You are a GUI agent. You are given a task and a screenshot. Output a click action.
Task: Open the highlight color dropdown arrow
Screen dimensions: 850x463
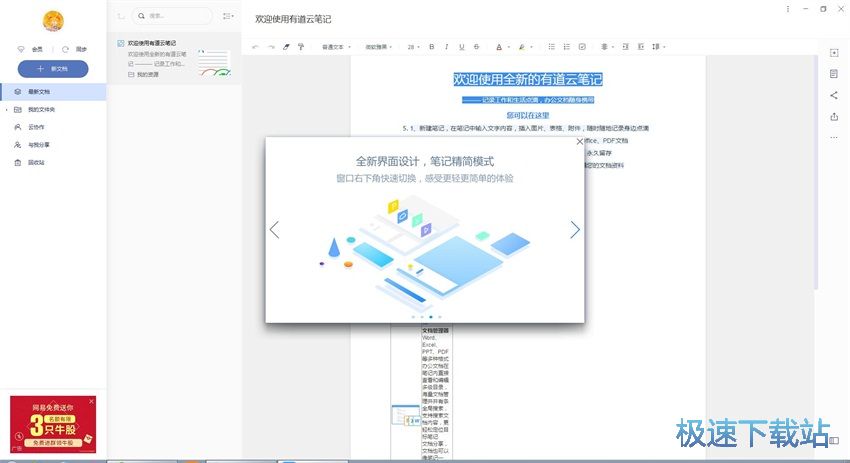click(x=531, y=47)
